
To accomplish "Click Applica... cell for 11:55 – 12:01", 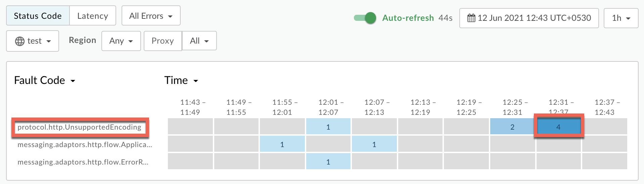I will 282,145.
